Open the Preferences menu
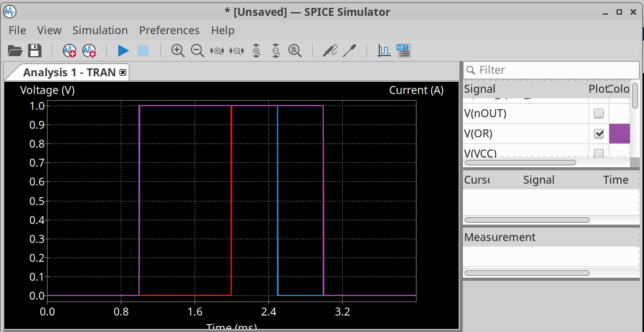 (x=169, y=30)
